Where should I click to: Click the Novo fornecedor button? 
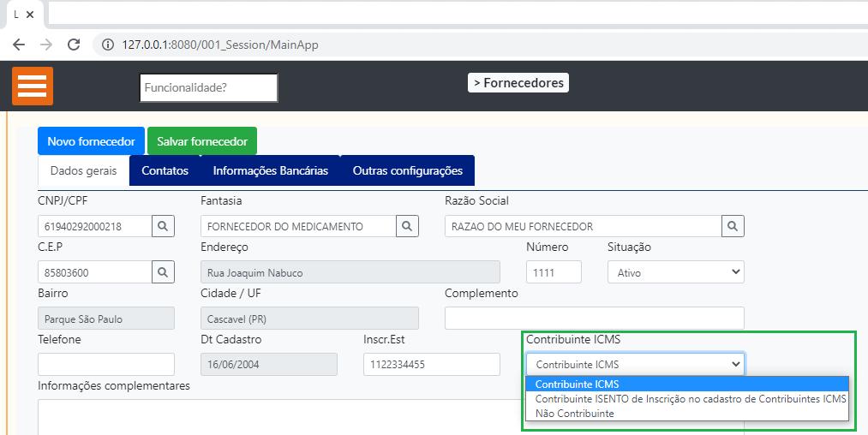pyautogui.click(x=91, y=141)
